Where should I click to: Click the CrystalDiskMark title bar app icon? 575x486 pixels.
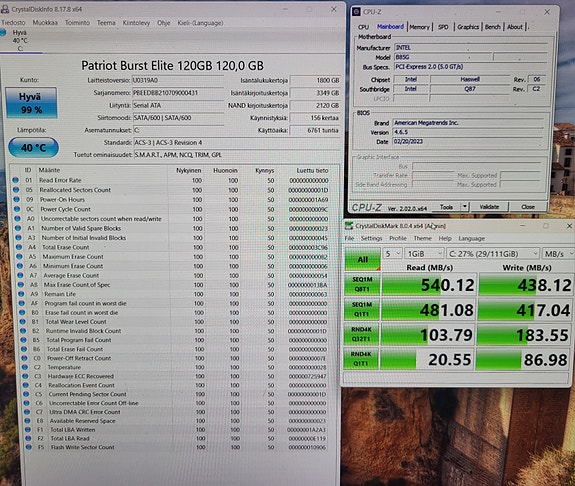tap(349, 226)
